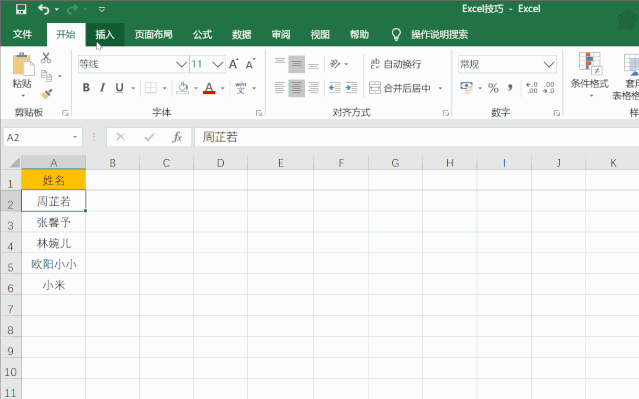
Task: Open the number format dropdown 常规
Action: point(549,64)
